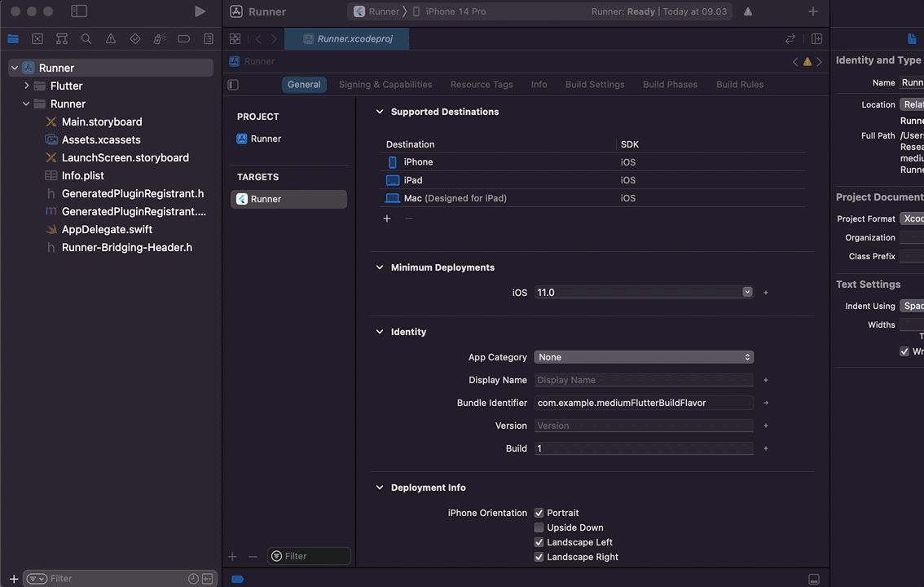
Task: Click the plus library button in toolbar
Action: click(813, 11)
